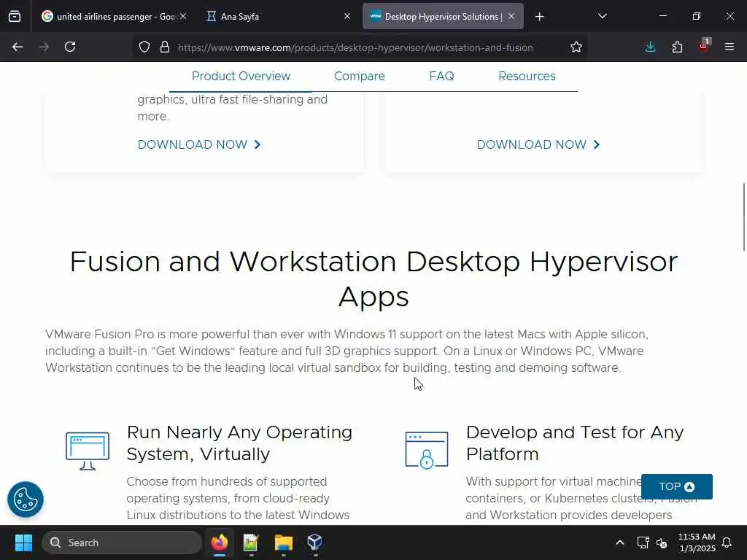Reload the current page
Image resolution: width=747 pixels, height=560 pixels.
(70, 47)
